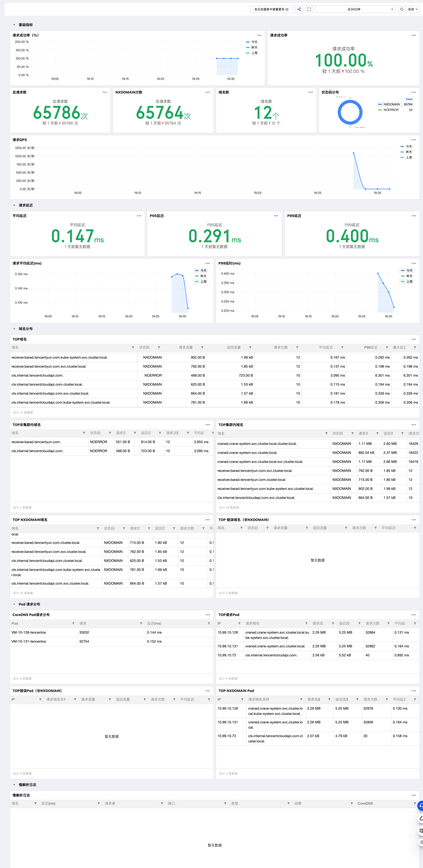The width and height of the screenshot is (423, 868).
Task: Click the NXDOMAIN legend color in 状态码分布
Action: click(x=380, y=104)
